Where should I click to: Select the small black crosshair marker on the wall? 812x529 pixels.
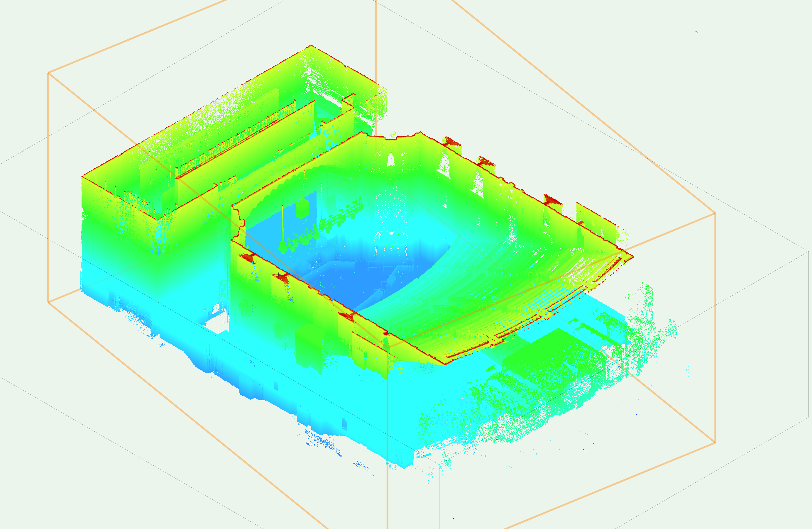click(279, 274)
